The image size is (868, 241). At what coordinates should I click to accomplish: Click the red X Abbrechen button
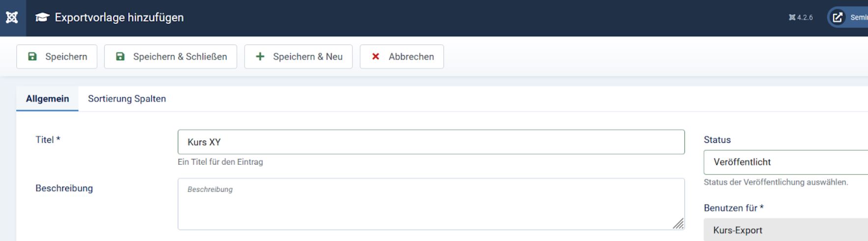click(402, 57)
